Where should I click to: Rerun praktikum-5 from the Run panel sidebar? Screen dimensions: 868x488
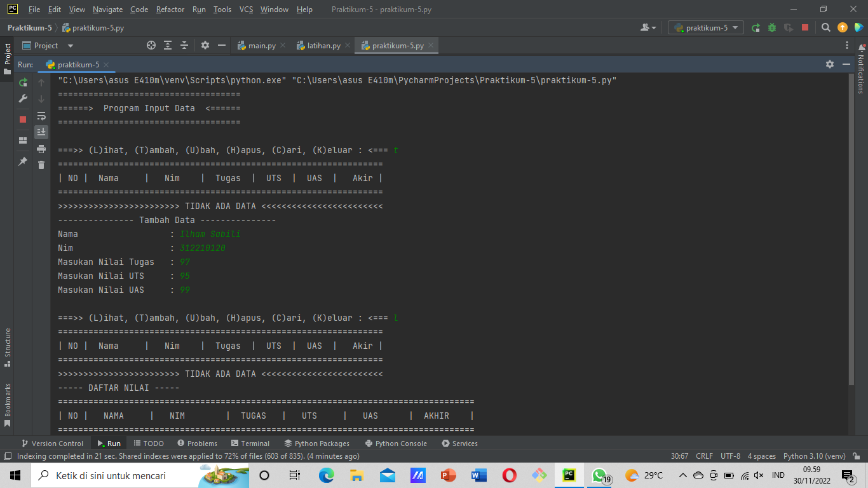point(23,83)
